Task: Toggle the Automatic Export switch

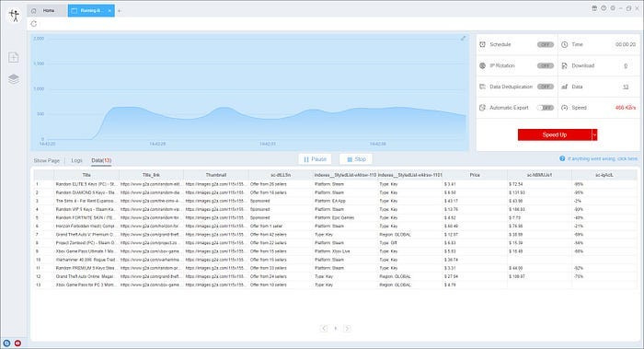Action: tap(546, 108)
